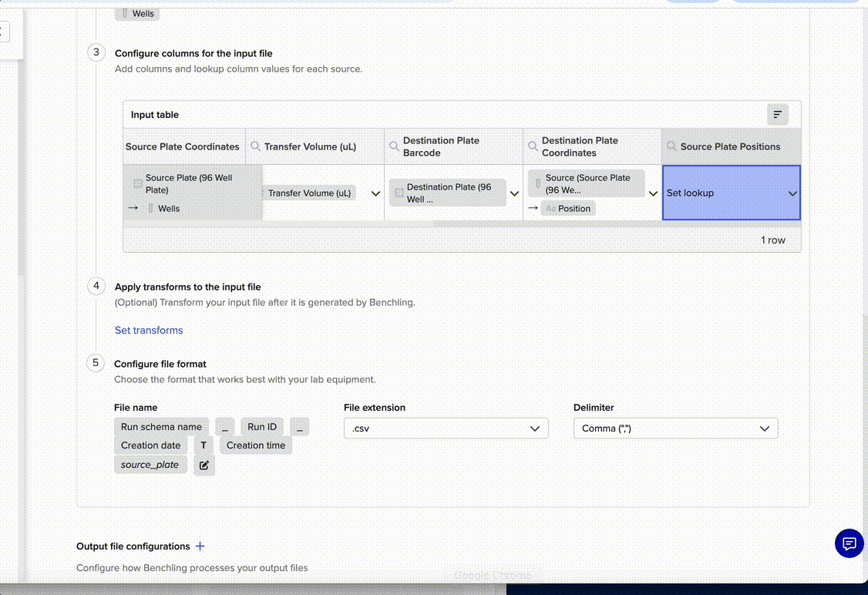Click search icon in Destination Plate Barcode header
Screen dimensions: 868x595
click(x=394, y=146)
